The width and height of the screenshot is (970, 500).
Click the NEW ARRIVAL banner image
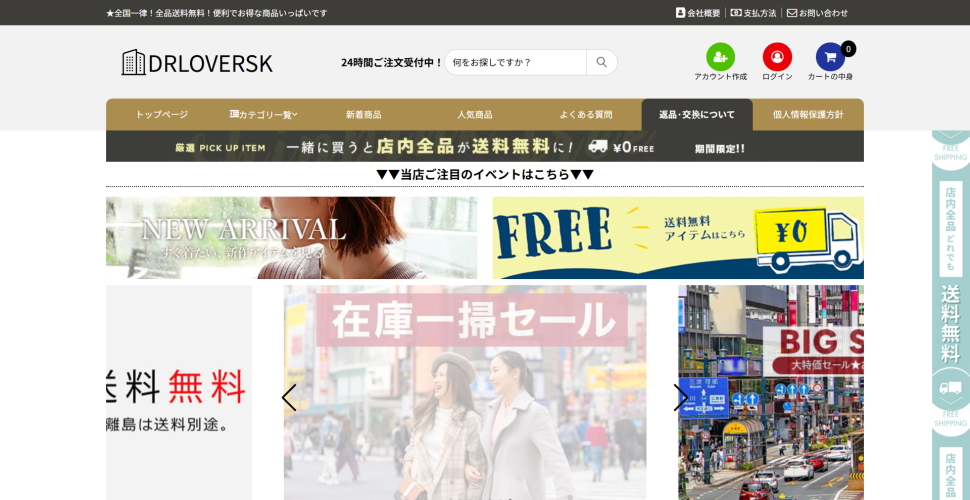pos(291,237)
